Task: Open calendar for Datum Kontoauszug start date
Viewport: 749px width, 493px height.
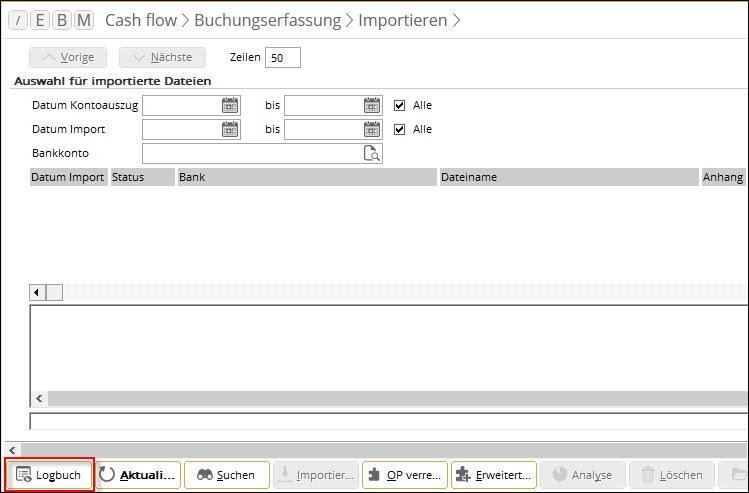Action: click(x=230, y=105)
